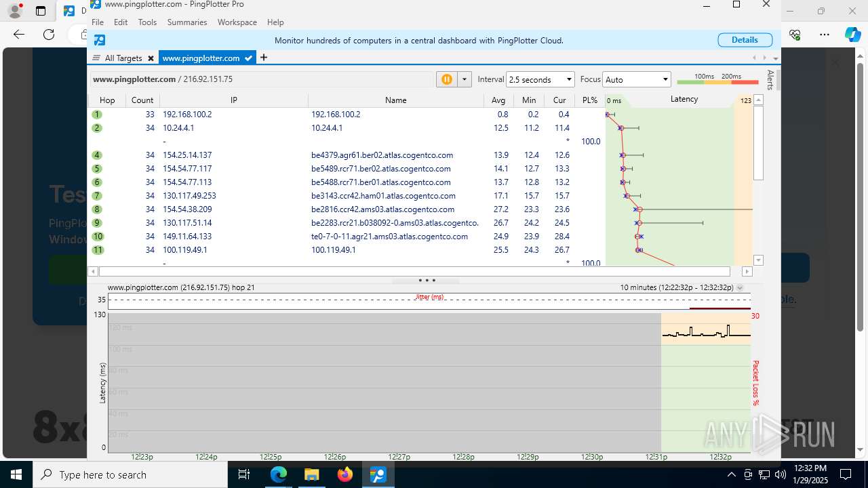Click the Avg column header

(499, 100)
